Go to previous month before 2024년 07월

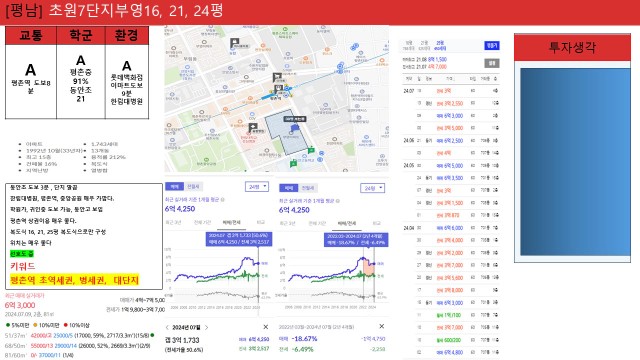(x=167, y=327)
